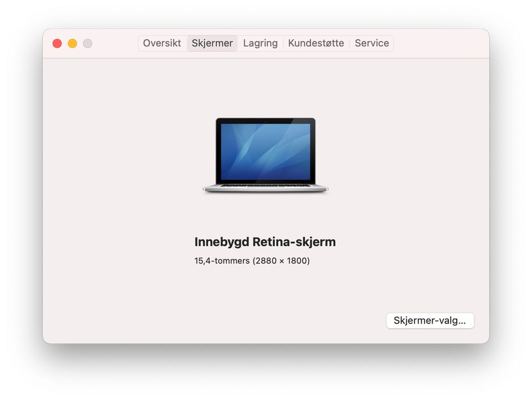Close the window with red button

click(57, 43)
